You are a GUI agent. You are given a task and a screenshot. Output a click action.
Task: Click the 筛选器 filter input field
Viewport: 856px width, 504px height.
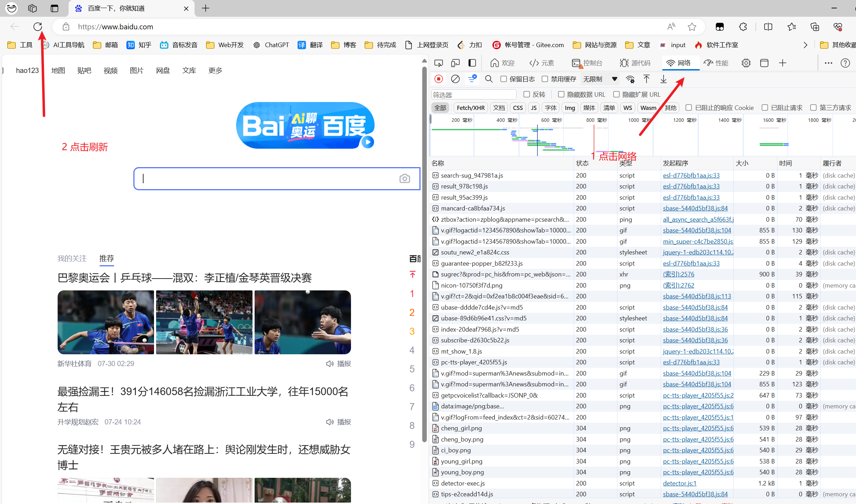(473, 95)
